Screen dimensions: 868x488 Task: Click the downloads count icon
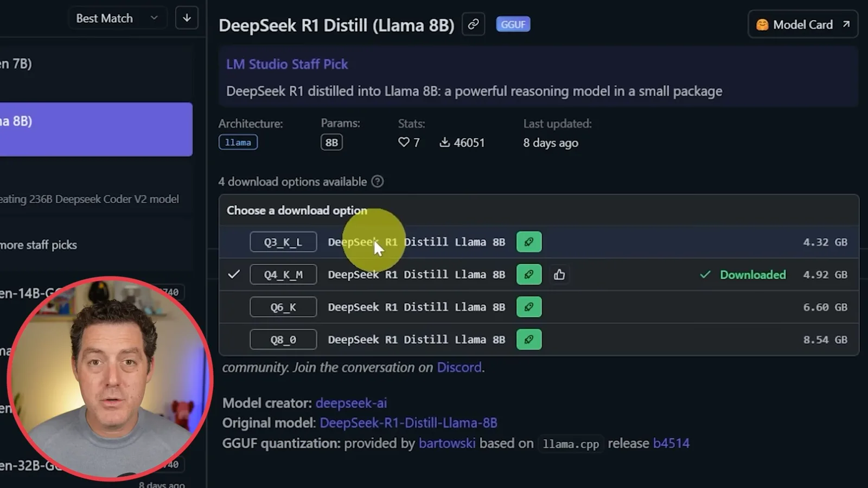click(x=444, y=142)
